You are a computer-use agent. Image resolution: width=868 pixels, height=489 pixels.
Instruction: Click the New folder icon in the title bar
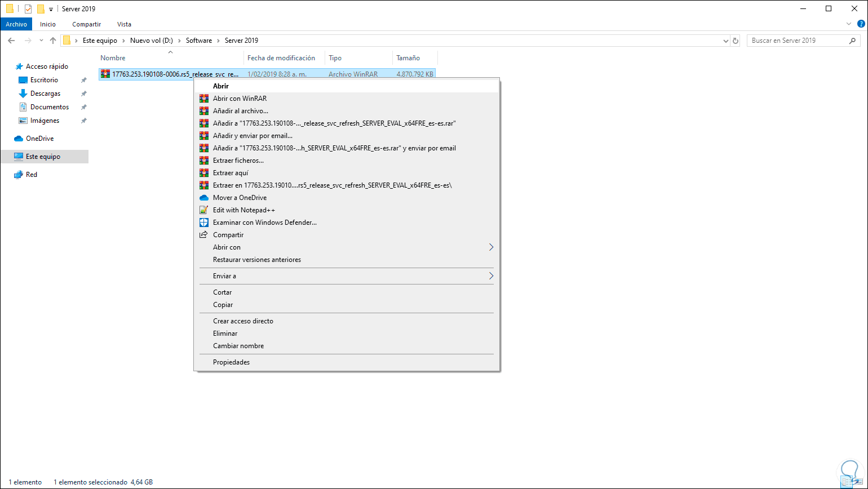[x=41, y=9]
